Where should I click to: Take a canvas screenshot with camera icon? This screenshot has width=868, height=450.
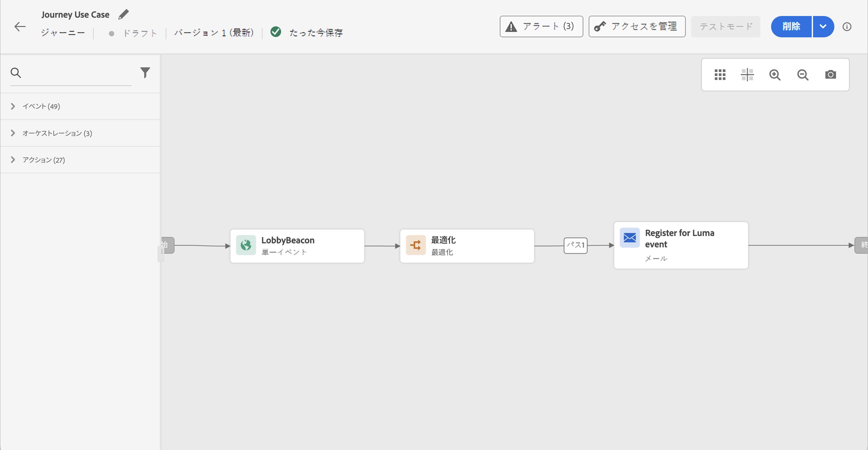[830, 75]
